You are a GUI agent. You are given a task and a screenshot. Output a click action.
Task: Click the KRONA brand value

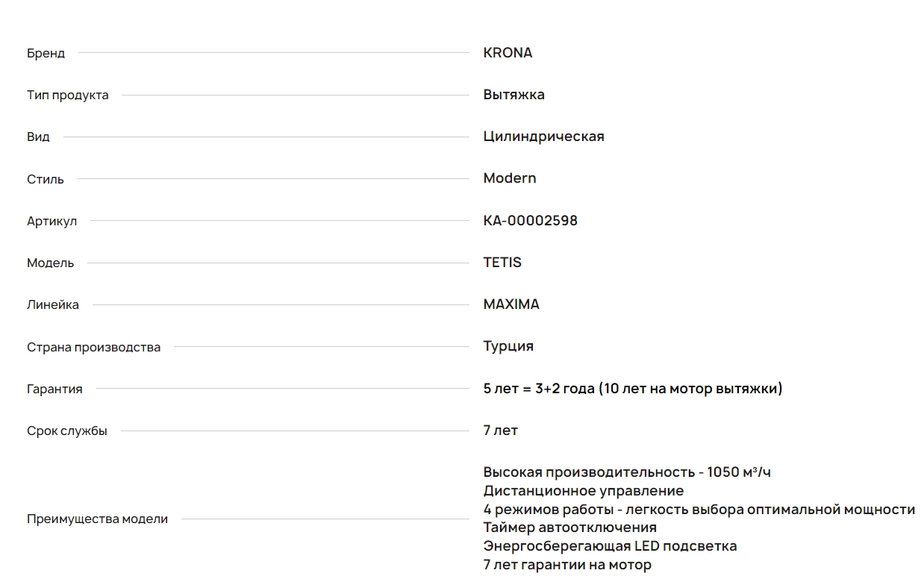[508, 53]
